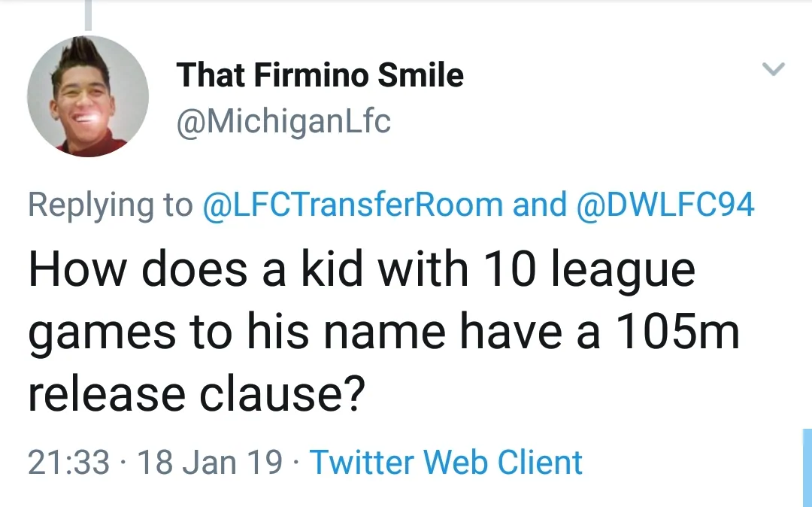Click the 21:33 tweet timestamp
Screen dimensions: 812x507
pos(68,462)
